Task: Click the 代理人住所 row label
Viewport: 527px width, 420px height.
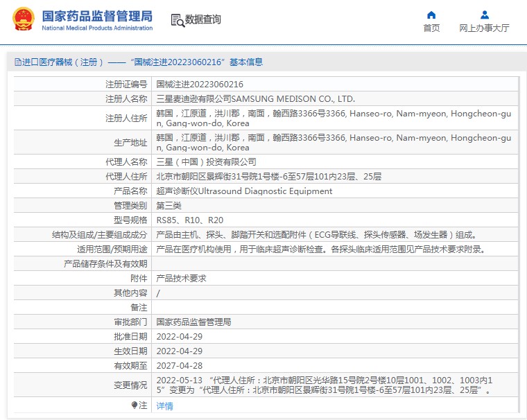Action: pos(126,177)
